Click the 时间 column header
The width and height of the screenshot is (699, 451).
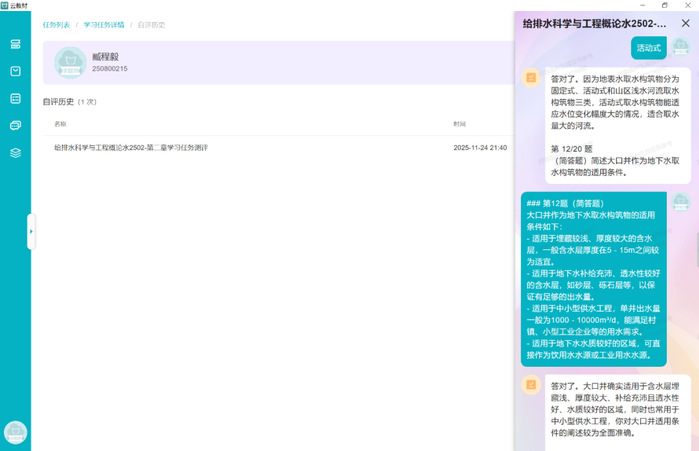tap(459, 124)
